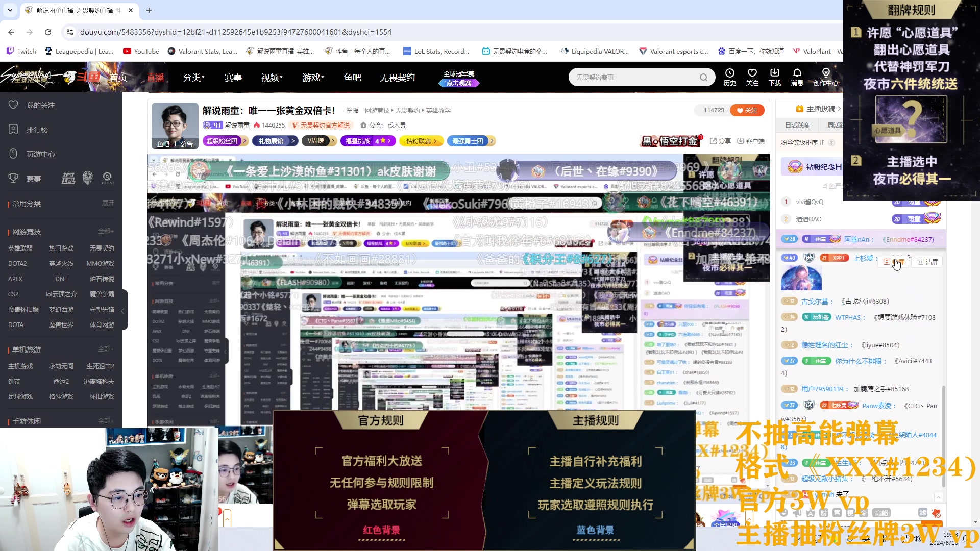Viewport: 980px width, 551px height.
Task: Open the emoji picker in the chat toolbar
Action: [x=783, y=513]
